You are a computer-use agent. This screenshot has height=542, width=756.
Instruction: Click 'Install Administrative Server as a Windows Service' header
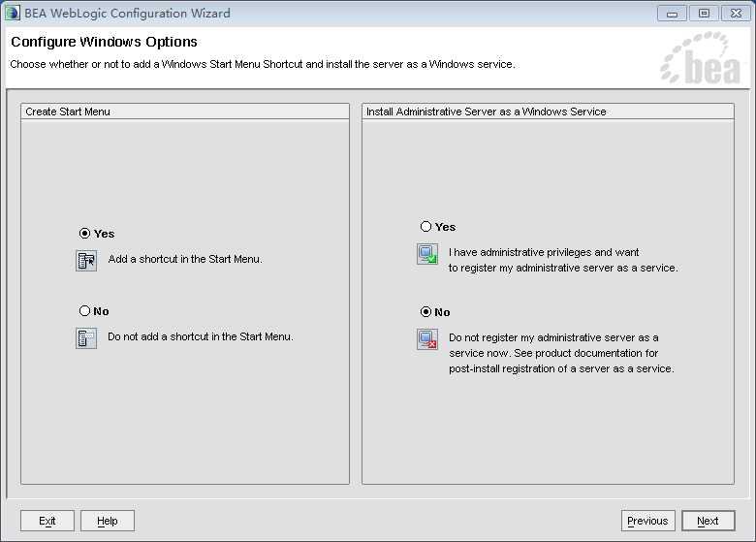548,112
